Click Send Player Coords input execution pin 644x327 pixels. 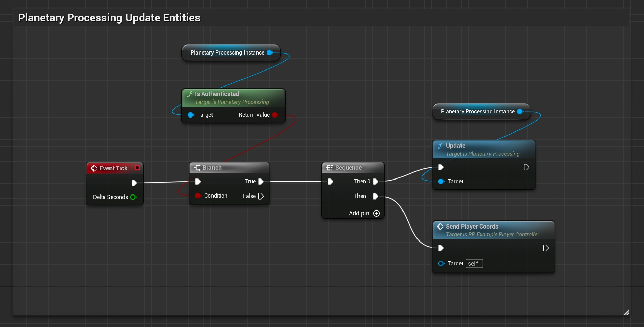tap(441, 248)
